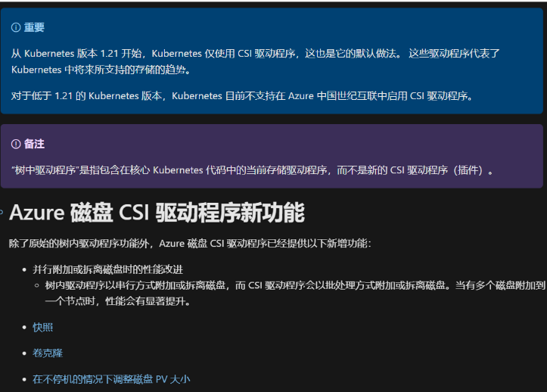This screenshot has height=392, width=547.
Task: Click the paragraph starting 对于低于 1.21 的 Kubernetes 版本
Action: pyautogui.click(x=242, y=95)
